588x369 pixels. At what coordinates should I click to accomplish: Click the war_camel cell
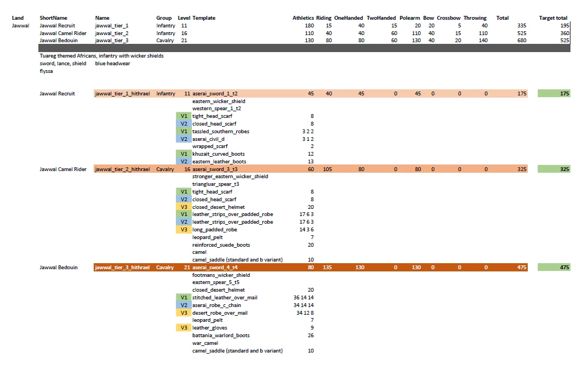[x=205, y=343]
